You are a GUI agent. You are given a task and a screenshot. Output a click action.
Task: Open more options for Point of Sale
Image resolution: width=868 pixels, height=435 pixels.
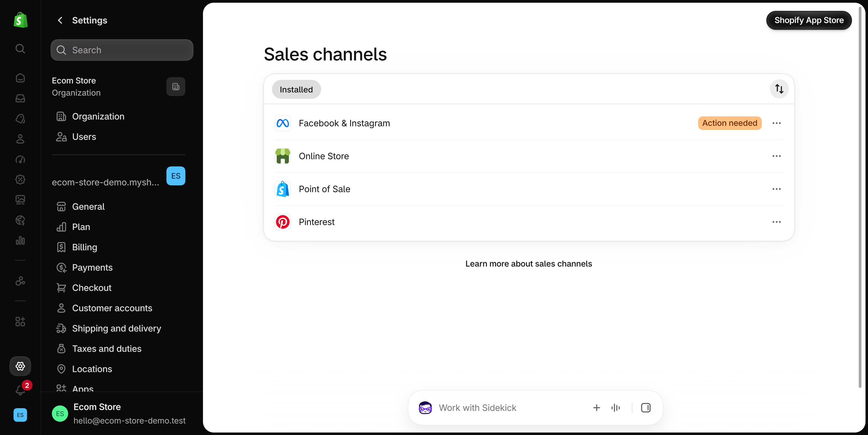point(776,189)
